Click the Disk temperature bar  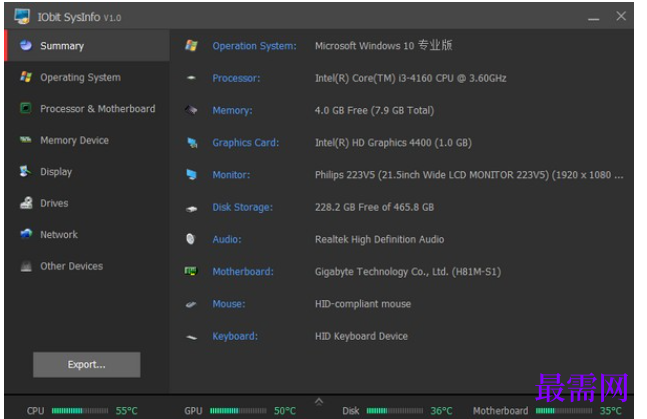point(394,411)
